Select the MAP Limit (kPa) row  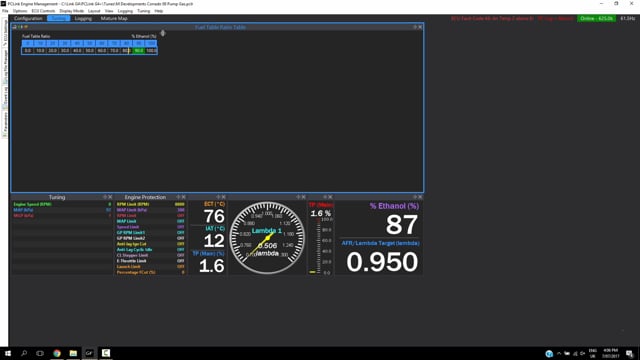click(150, 210)
